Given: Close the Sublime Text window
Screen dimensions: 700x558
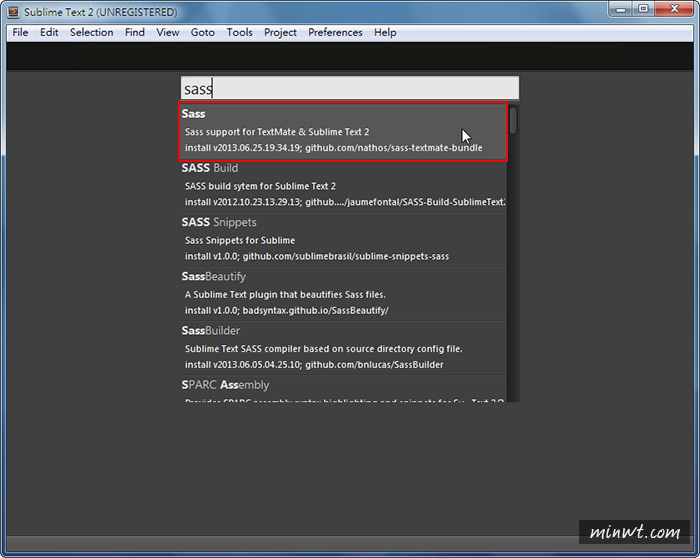Looking at the screenshot, I should tap(675, 9).
